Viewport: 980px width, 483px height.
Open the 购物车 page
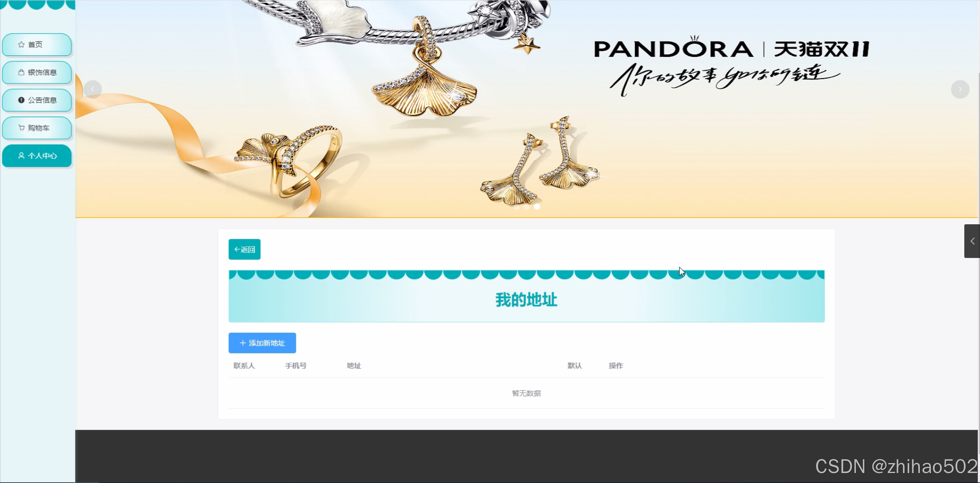(x=37, y=128)
